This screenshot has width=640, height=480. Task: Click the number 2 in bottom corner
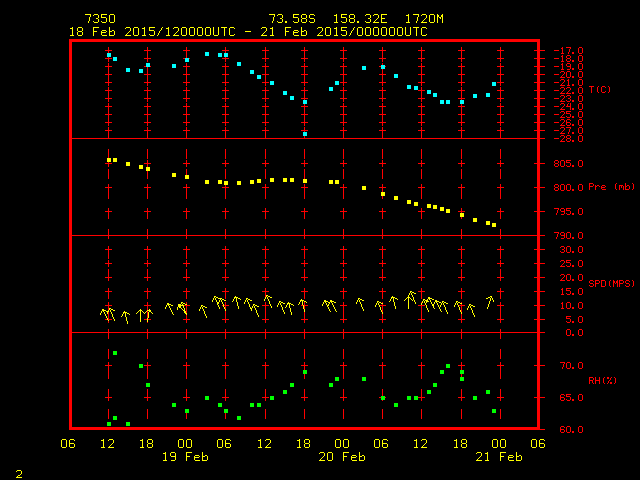(x=19, y=474)
